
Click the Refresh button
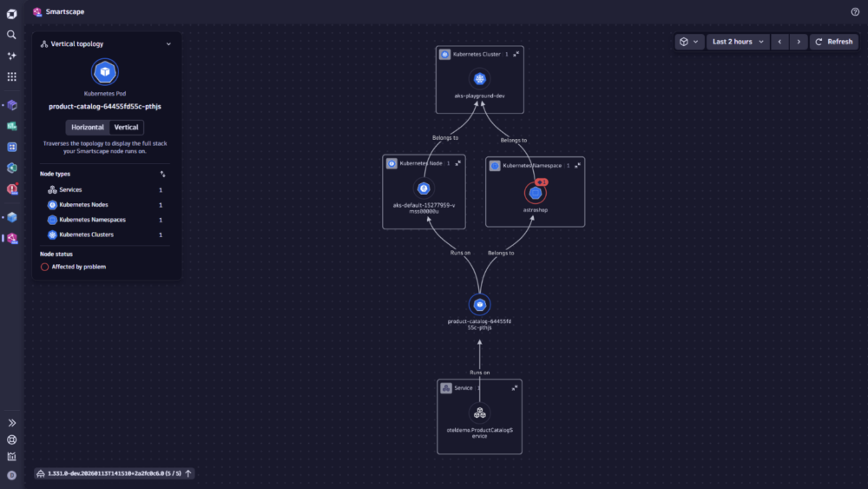click(x=834, y=42)
